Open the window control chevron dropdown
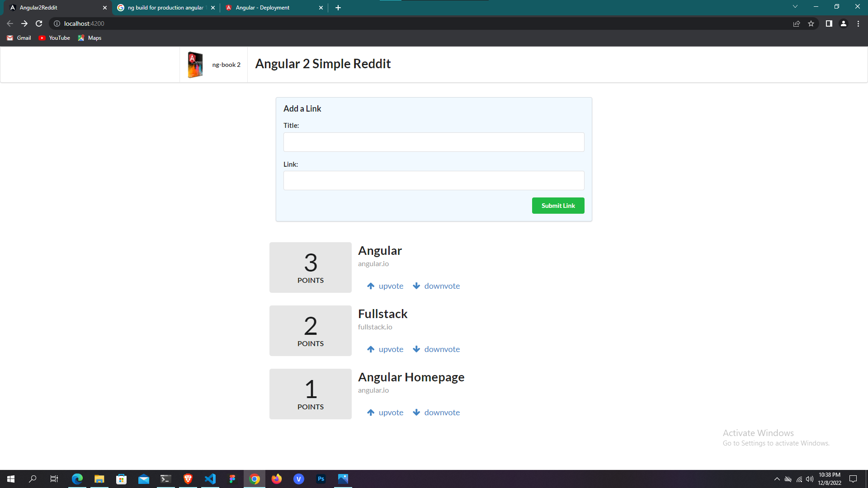Viewport: 868px width, 488px height. coord(795,6)
